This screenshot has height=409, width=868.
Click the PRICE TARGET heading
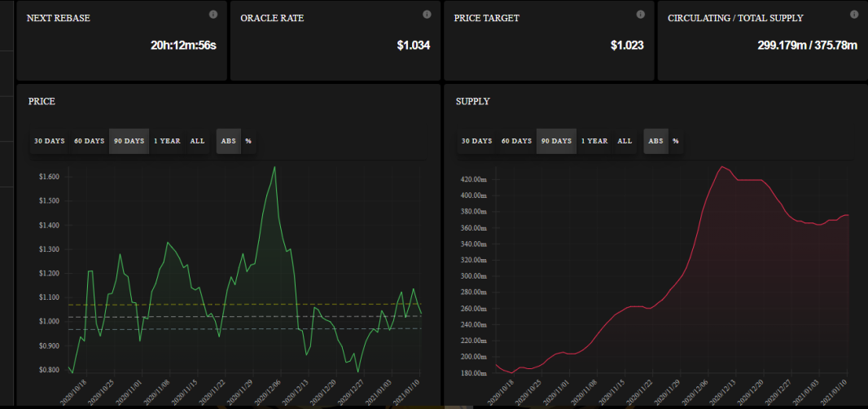pyautogui.click(x=487, y=18)
